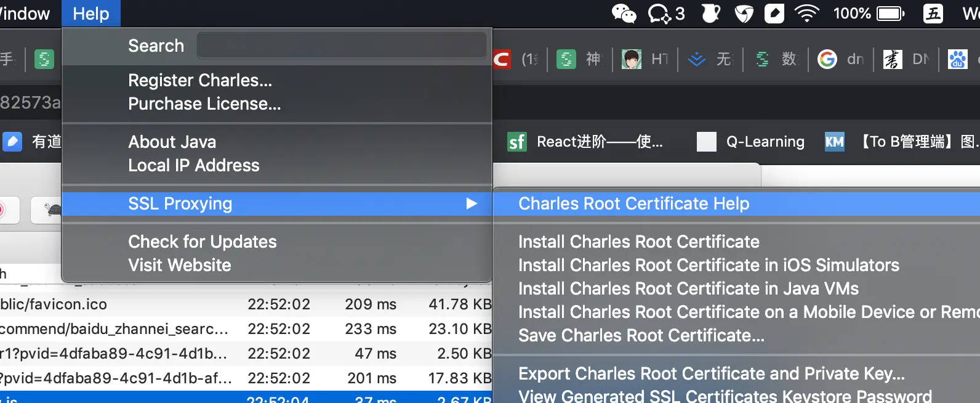
Task: Open the Q-Learning bookmark
Action: click(x=750, y=142)
